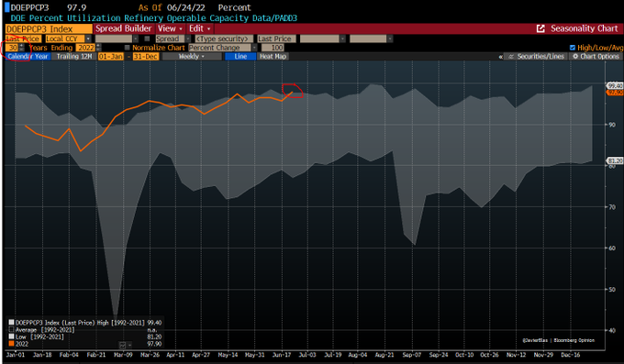The height and width of the screenshot is (364, 624).
Task: Open the Percent Change dropdown
Action: (254, 48)
